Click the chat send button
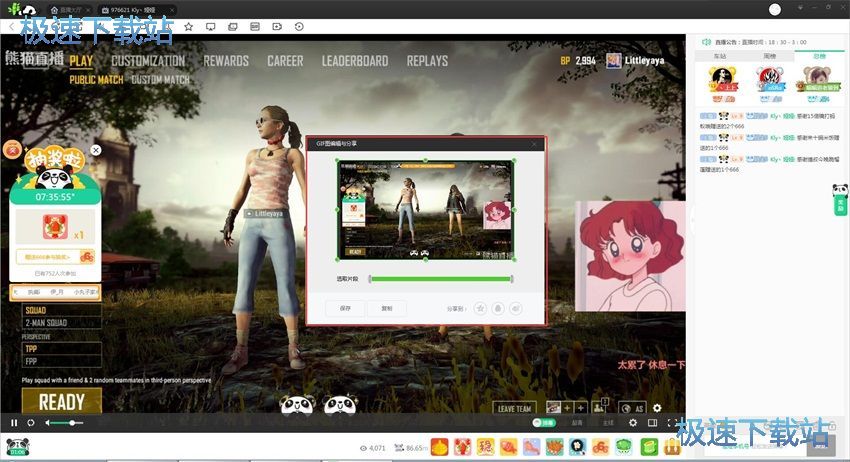 pos(821,446)
